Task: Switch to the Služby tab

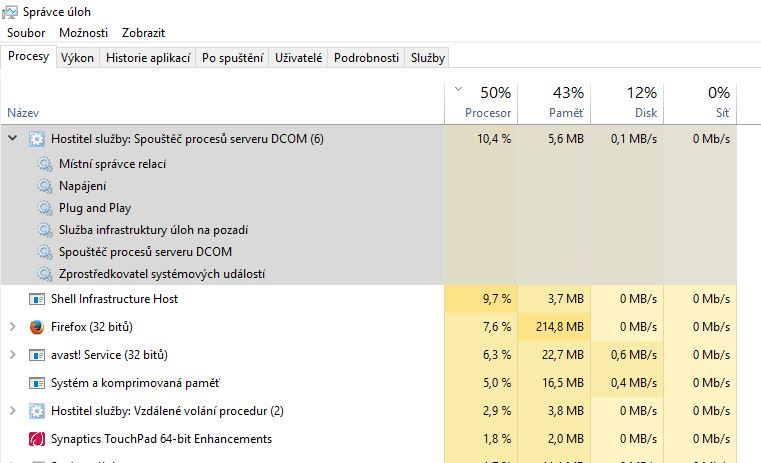Action: pyautogui.click(x=428, y=58)
